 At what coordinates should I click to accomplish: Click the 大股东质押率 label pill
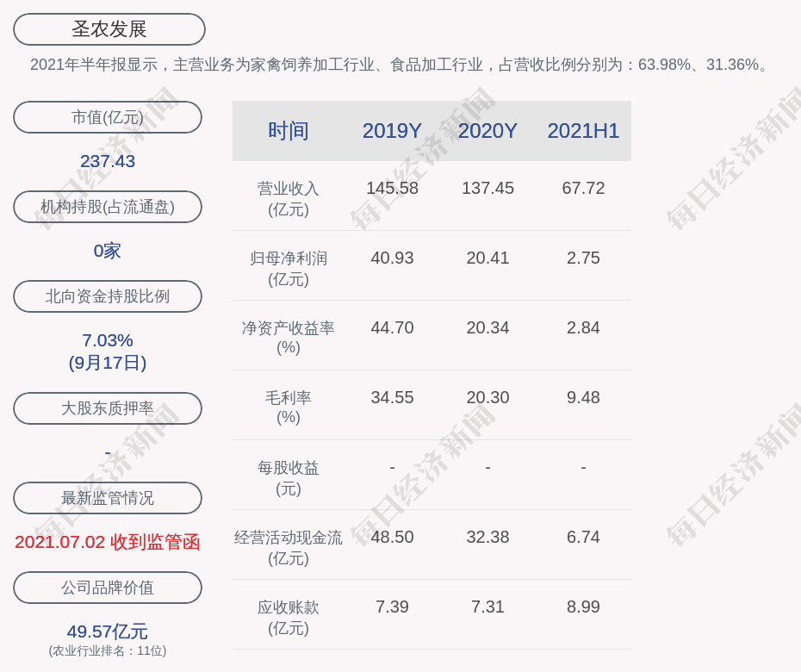coord(108,408)
